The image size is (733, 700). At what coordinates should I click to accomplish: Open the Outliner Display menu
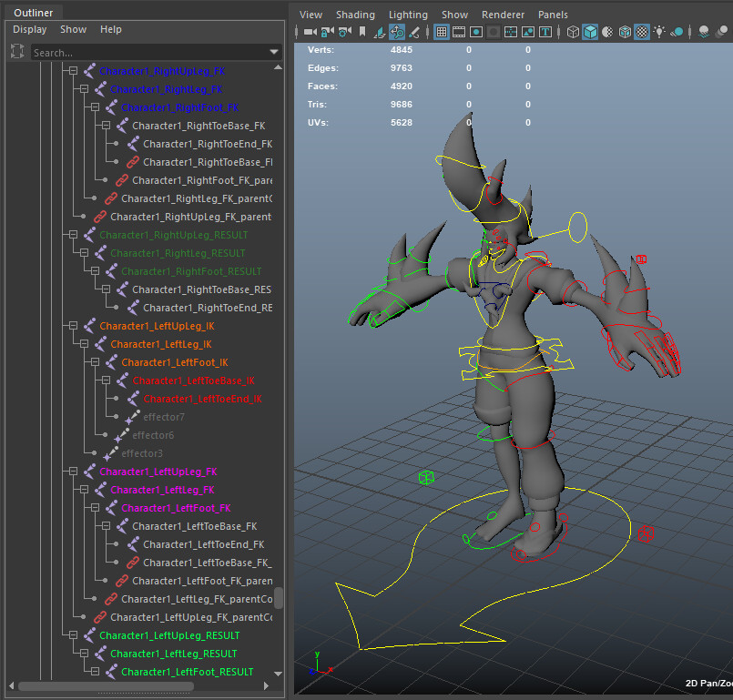pos(30,29)
